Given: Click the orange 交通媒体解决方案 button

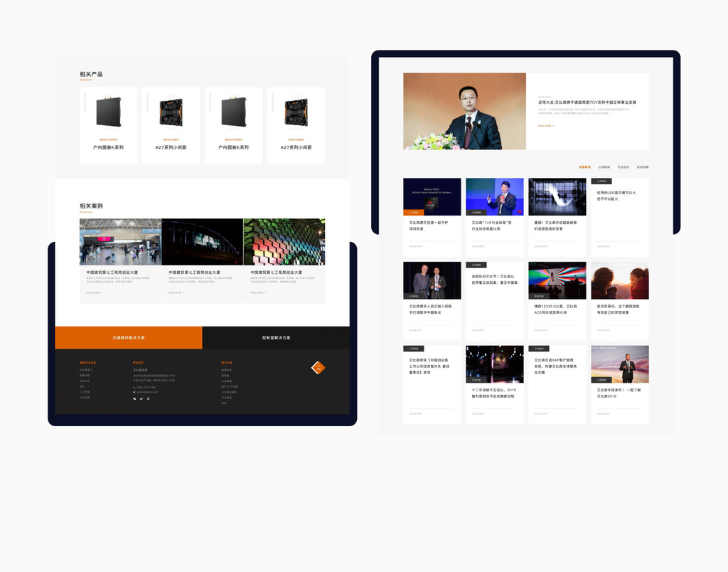Looking at the screenshot, I should click(129, 338).
